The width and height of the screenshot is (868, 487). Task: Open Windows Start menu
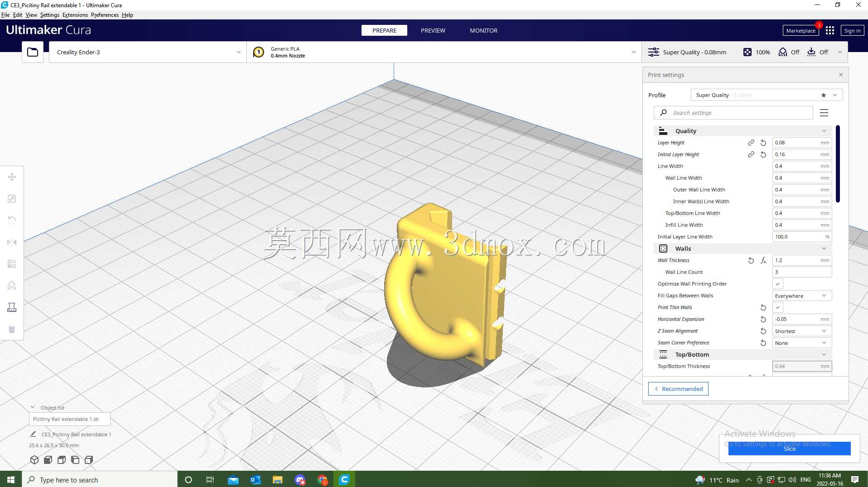coord(11,479)
